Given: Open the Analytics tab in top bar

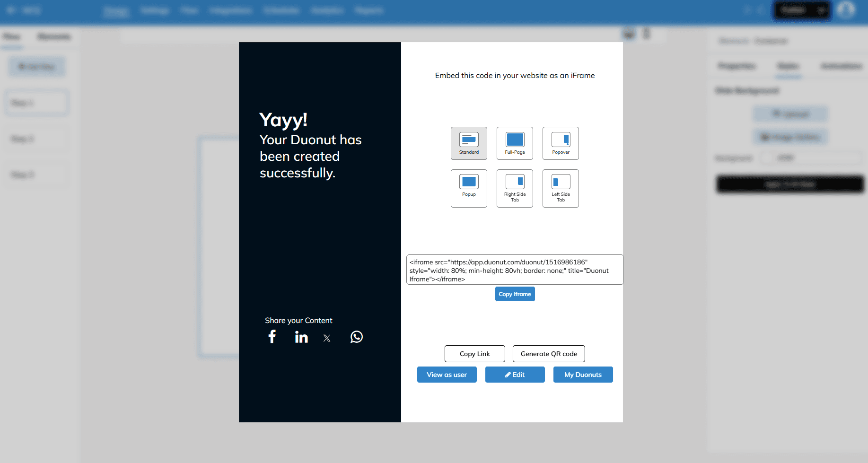Looking at the screenshot, I should pyautogui.click(x=327, y=10).
